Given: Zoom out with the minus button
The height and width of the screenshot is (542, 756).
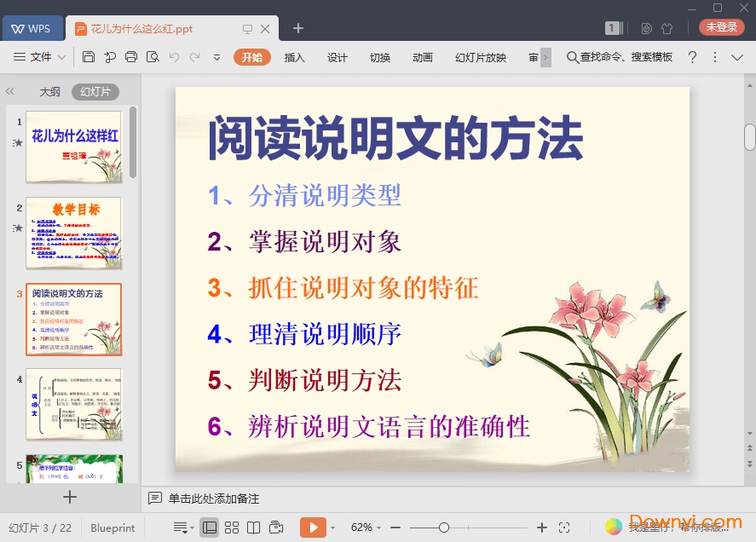Looking at the screenshot, I should click(x=395, y=528).
